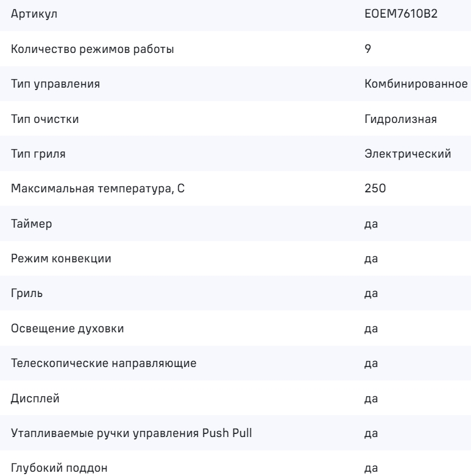Viewport: 471px width, 476px height.
Task: Click the "Тип гриля" label
Action: [x=39, y=155]
